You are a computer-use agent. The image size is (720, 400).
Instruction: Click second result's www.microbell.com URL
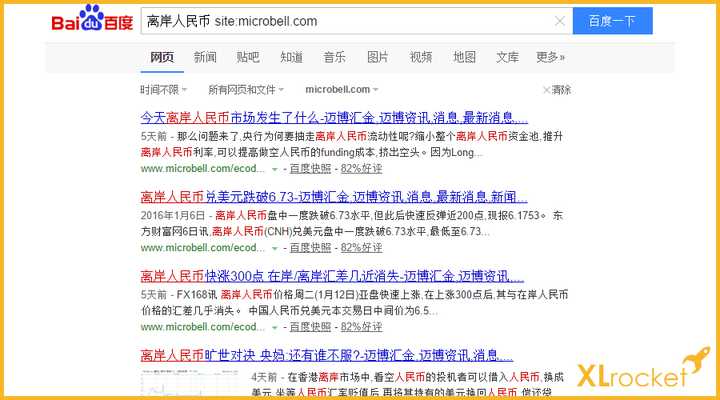202,248
